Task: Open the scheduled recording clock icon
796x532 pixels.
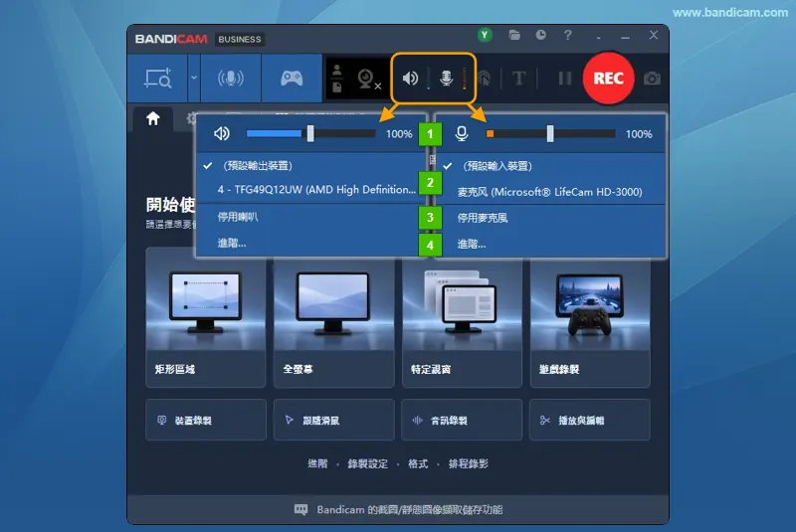Action: 541,35
